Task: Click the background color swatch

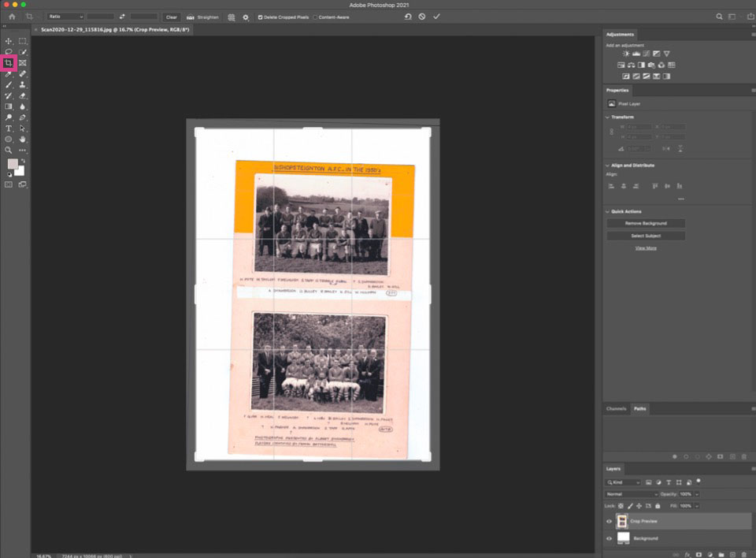Action: [x=20, y=171]
